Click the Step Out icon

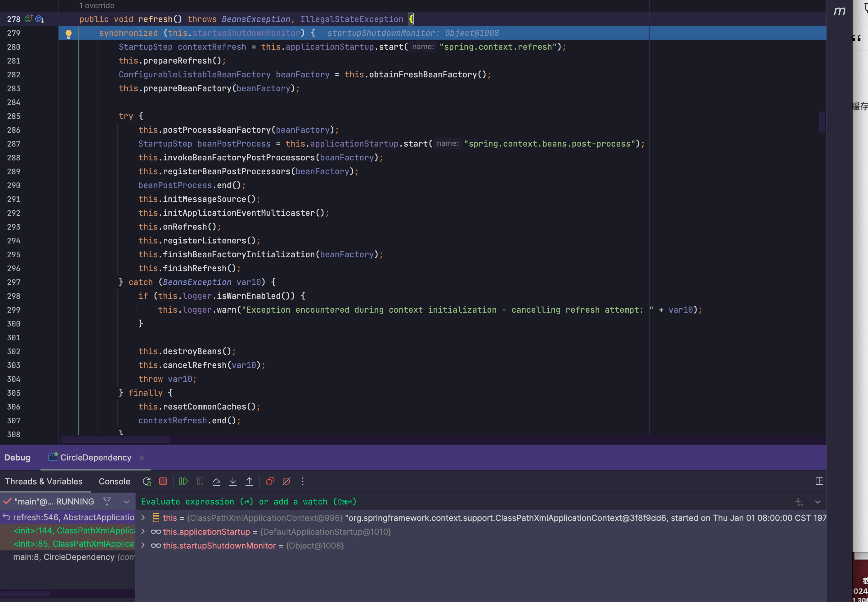(249, 481)
